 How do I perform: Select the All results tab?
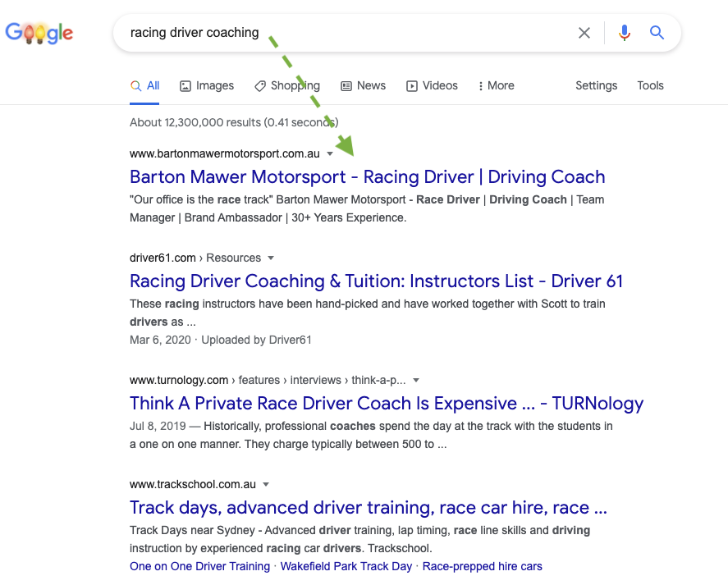coord(144,86)
